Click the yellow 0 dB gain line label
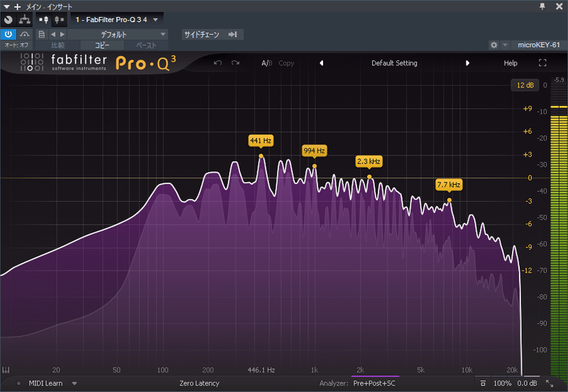Viewport: 568px width, 392px height. pos(530,178)
